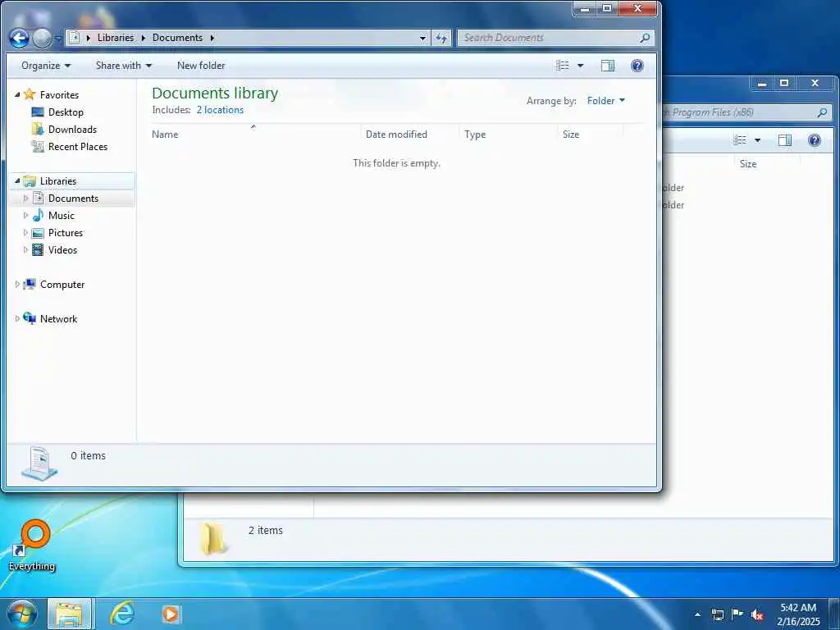Open Recent Places in Favorites
Viewport: 840px width, 630px height.
coord(78,146)
